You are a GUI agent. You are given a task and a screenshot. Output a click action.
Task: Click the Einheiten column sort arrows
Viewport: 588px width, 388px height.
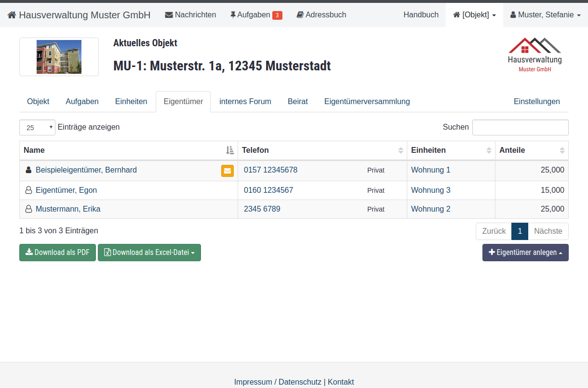pos(489,150)
